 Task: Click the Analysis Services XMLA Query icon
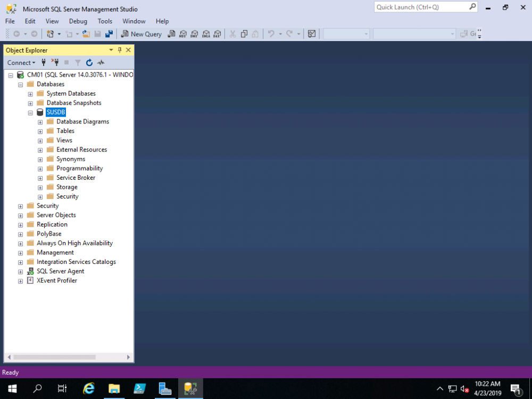(x=205, y=34)
